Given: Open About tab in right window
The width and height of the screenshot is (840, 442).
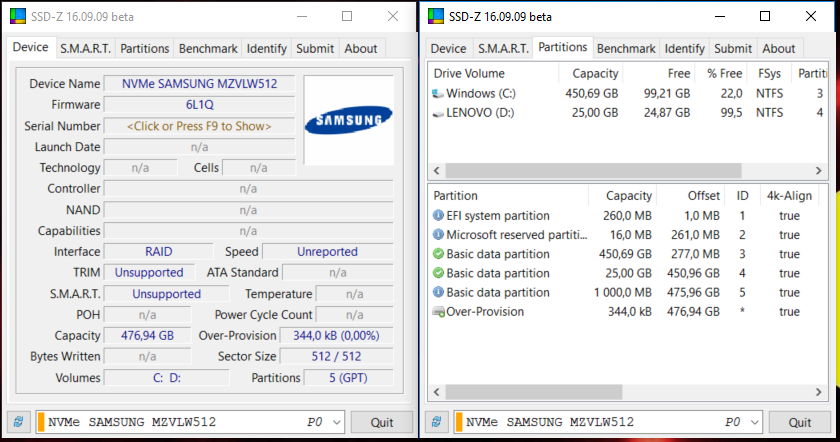Looking at the screenshot, I should tap(778, 49).
